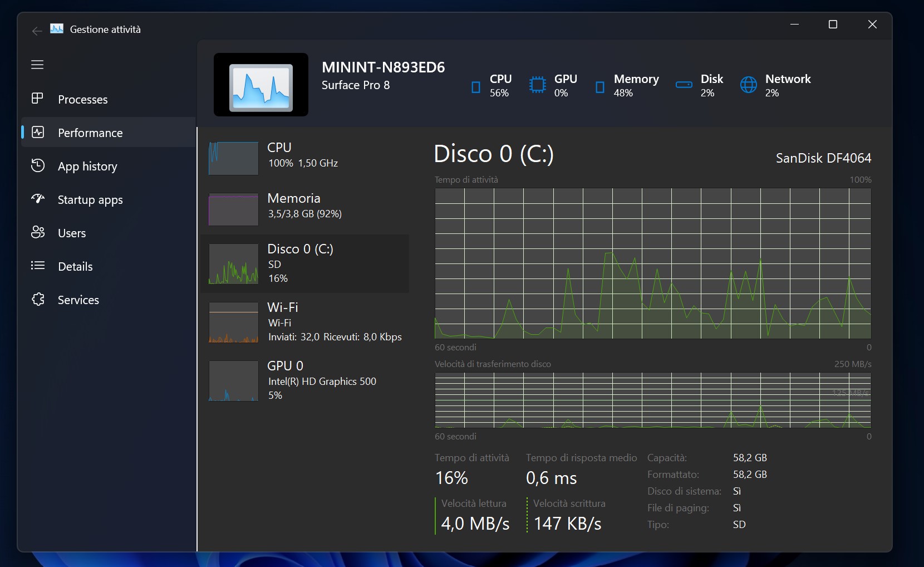The image size is (924, 567).
Task: Click the Memory 48% summary in header
Action: coord(636,85)
